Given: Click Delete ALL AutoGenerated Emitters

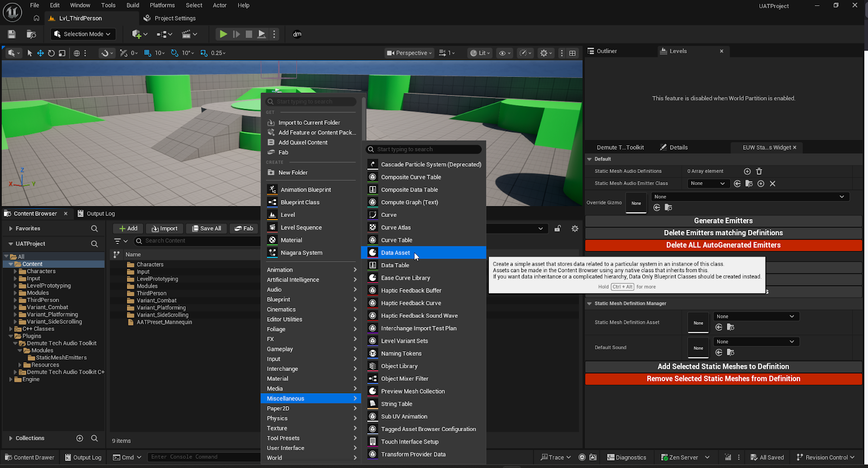Looking at the screenshot, I should [723, 245].
